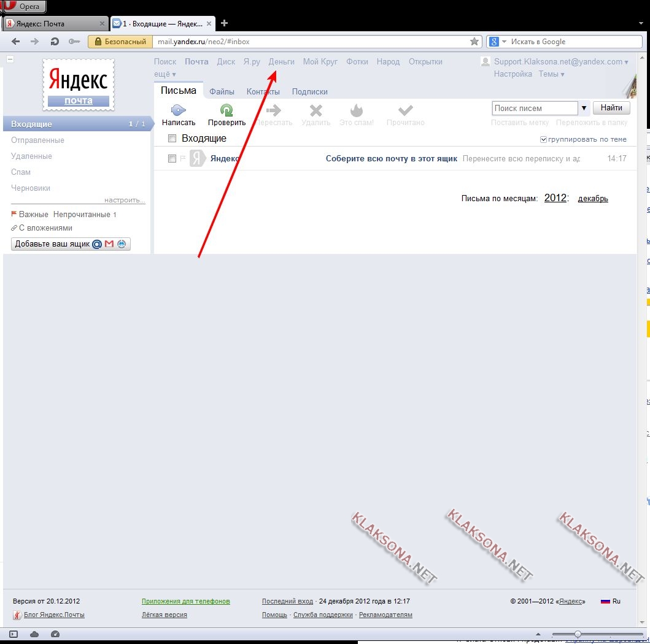Image resolution: width=650 pixels, height=644 pixels.
Task: Expand the mail search options arrow
Action: (x=584, y=108)
